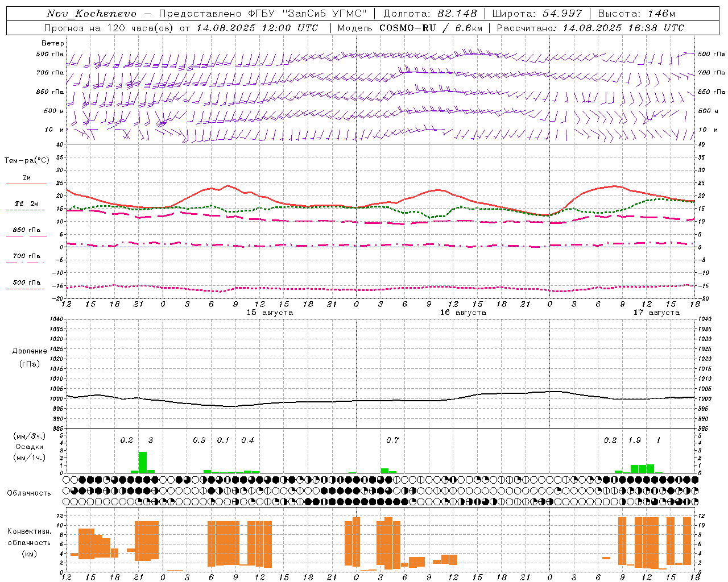
Task: Click the 15 августа date label
Action: [x=270, y=313]
